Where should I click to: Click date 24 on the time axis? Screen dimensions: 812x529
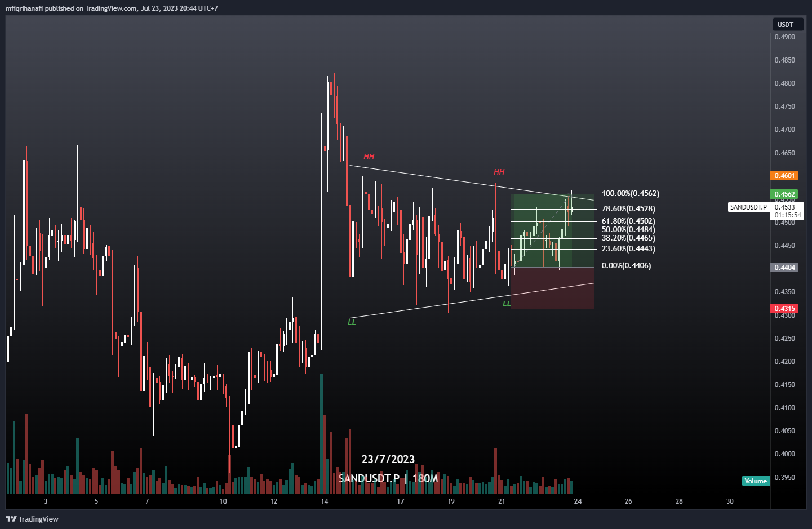point(578,501)
